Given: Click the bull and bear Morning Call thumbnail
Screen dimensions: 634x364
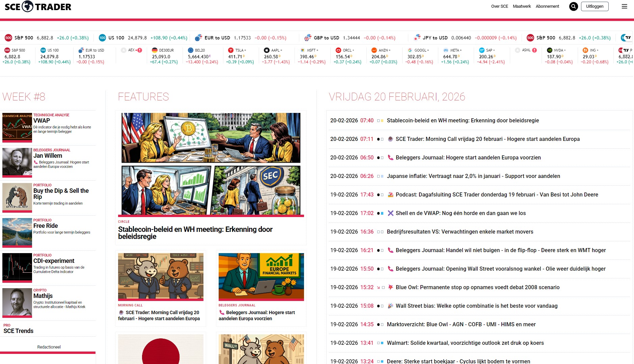Looking at the screenshot, I should point(161,276).
